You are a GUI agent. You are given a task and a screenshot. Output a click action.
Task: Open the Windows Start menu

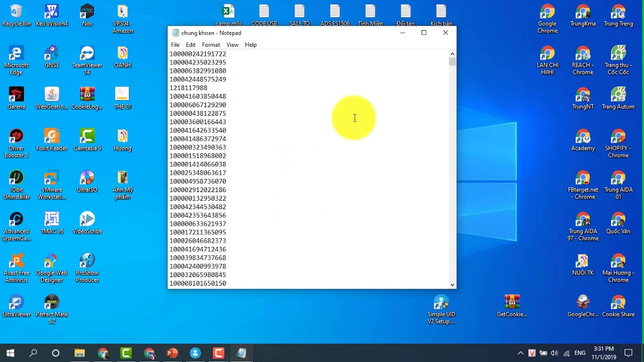point(10,353)
